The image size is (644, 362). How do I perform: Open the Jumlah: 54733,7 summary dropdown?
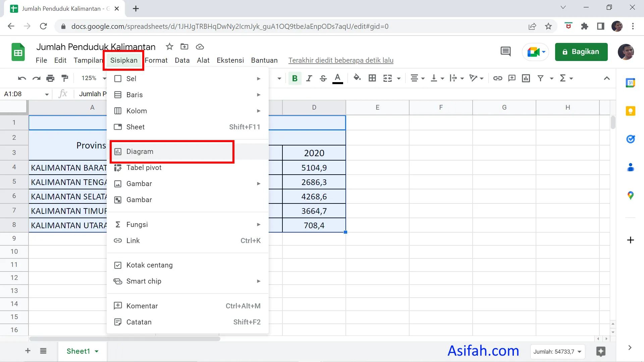click(x=557, y=352)
